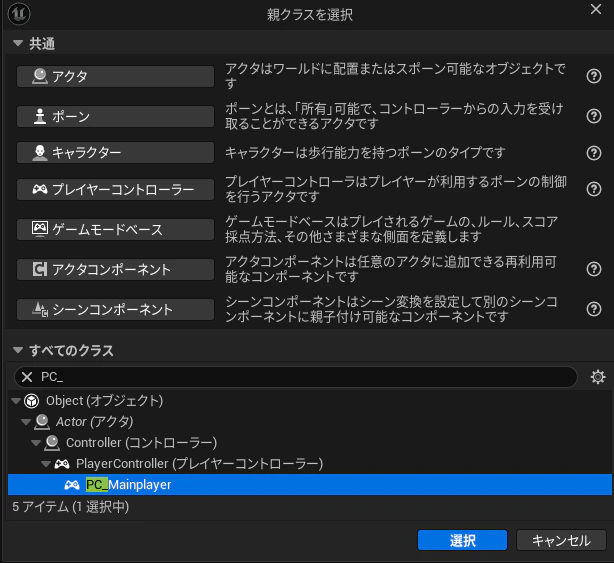Collapse the Controller (コントローラー) tree node
The width and height of the screenshot is (614, 563).
[36, 443]
